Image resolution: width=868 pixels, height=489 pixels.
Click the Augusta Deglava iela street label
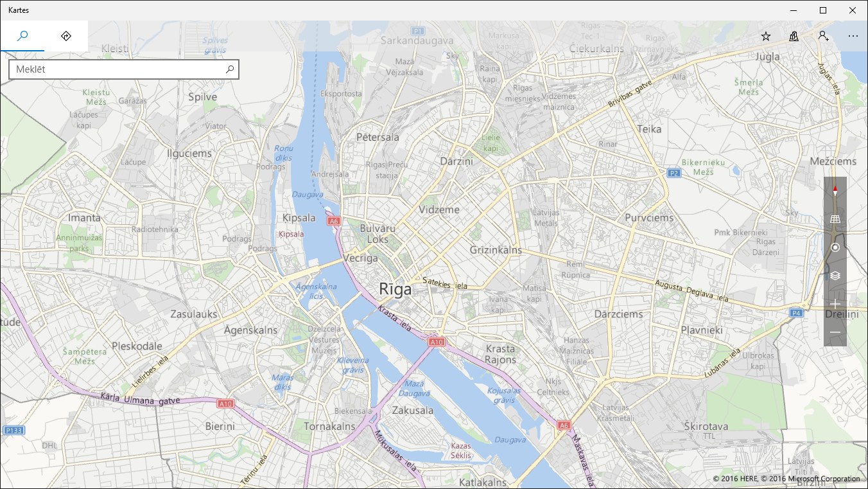coord(691,290)
